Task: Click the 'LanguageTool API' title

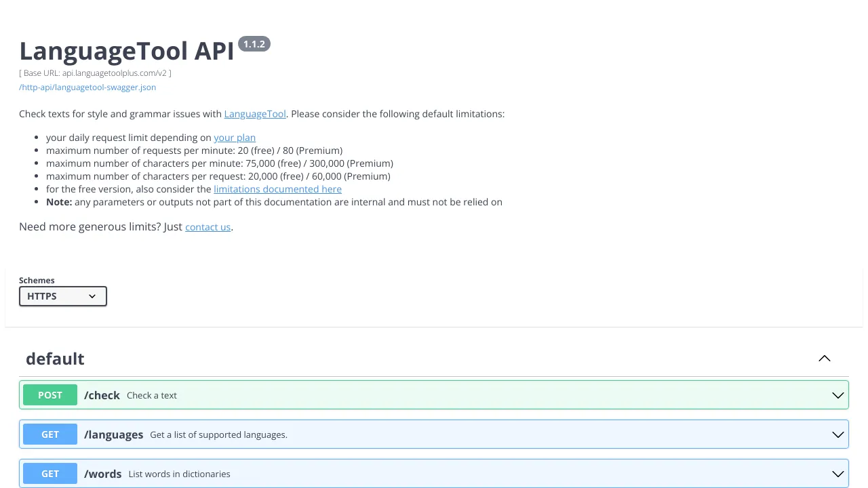Action: click(x=126, y=51)
